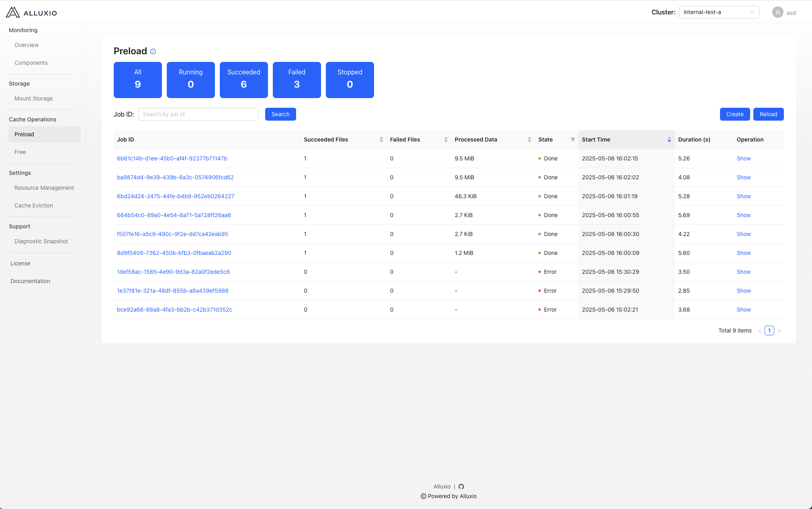Sort by Failed Files column arrows
This screenshot has width=812, height=509.
pyautogui.click(x=446, y=140)
